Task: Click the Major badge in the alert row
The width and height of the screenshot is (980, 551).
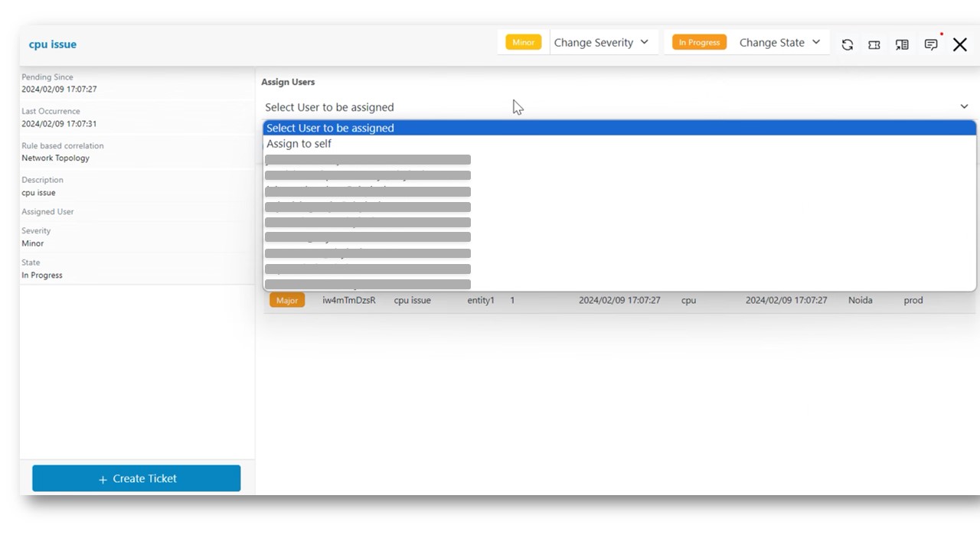Action: [287, 301]
